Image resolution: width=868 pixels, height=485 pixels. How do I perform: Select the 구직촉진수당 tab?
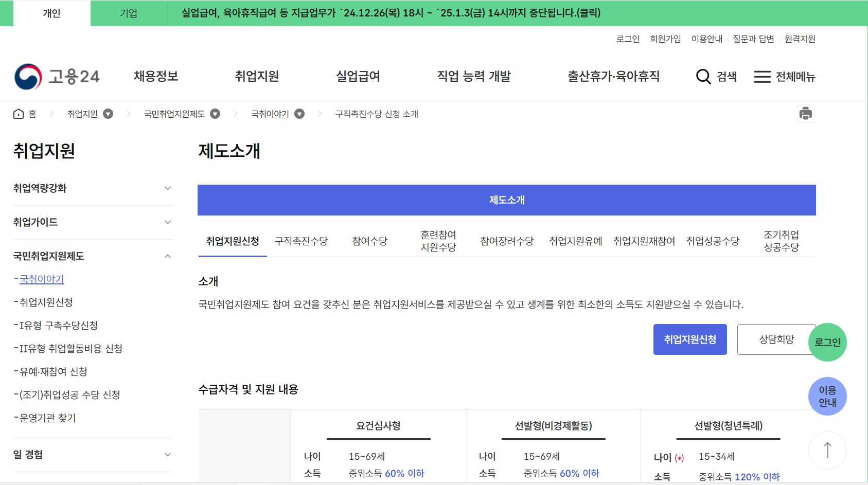point(301,240)
